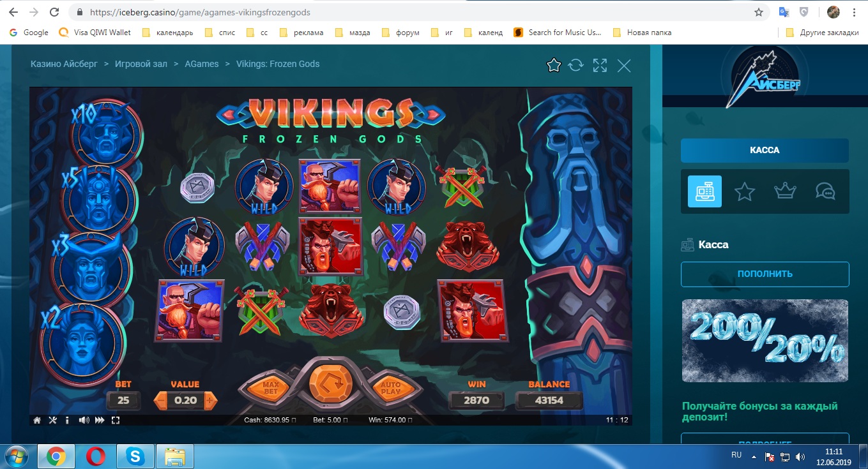
Task: Click the ПОПОЛНИТЬ deposit button
Action: point(765,274)
